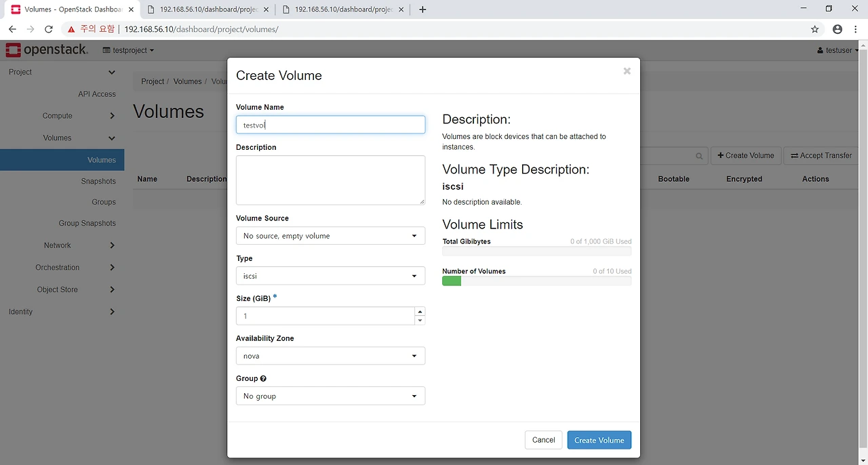Image resolution: width=868 pixels, height=465 pixels.
Task: Open the Volume Source dropdown
Action: (330, 236)
